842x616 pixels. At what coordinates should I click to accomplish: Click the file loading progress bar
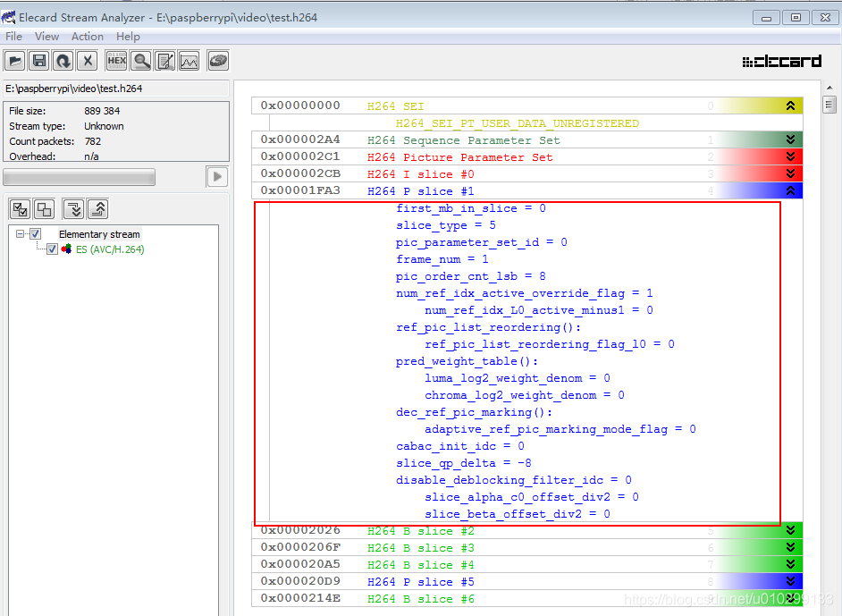coord(80,177)
